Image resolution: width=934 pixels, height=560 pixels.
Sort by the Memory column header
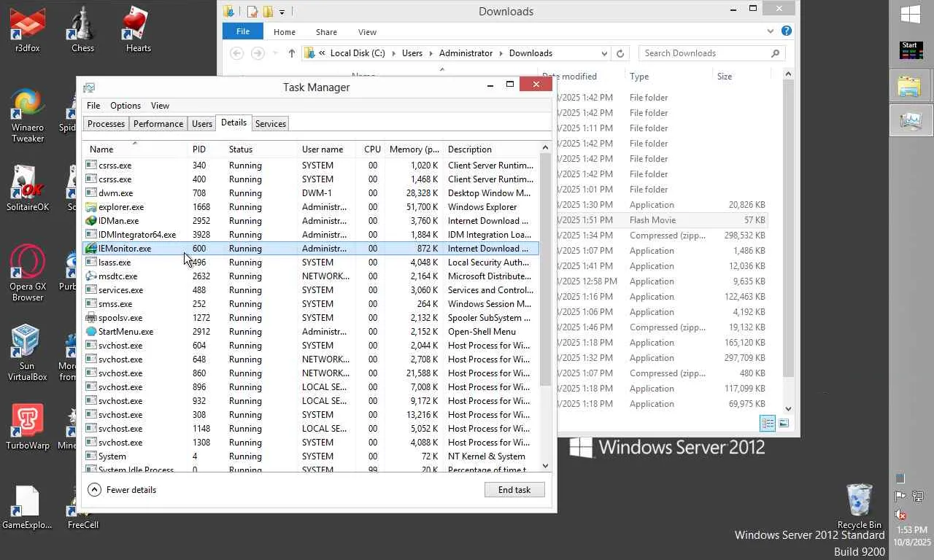(414, 149)
